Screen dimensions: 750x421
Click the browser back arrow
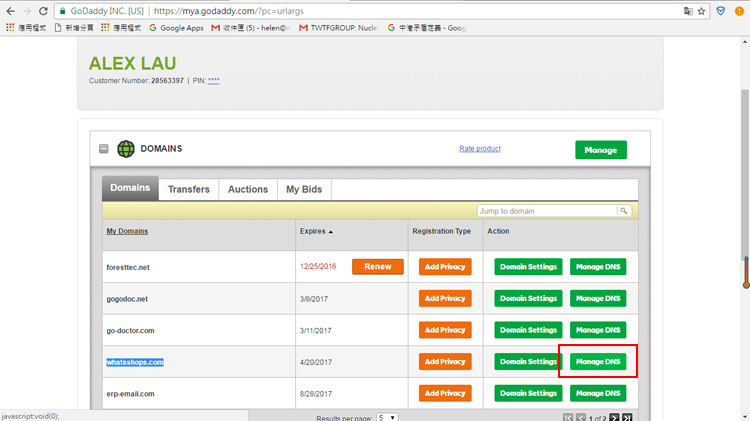click(11, 11)
